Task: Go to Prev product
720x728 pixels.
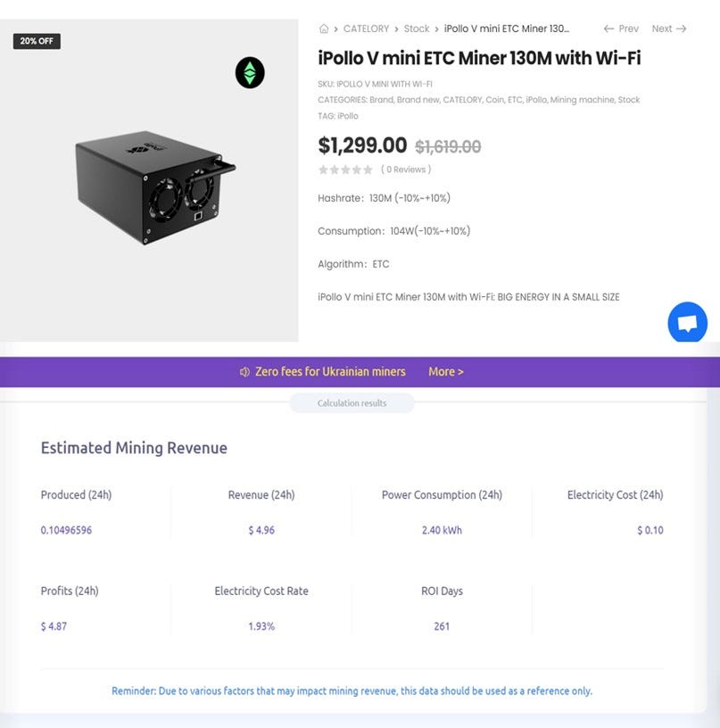Action: [x=621, y=29]
